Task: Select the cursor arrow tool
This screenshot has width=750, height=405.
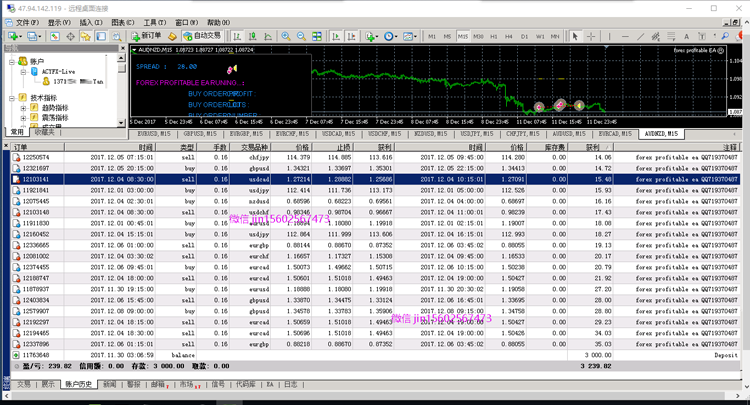Action: point(575,36)
